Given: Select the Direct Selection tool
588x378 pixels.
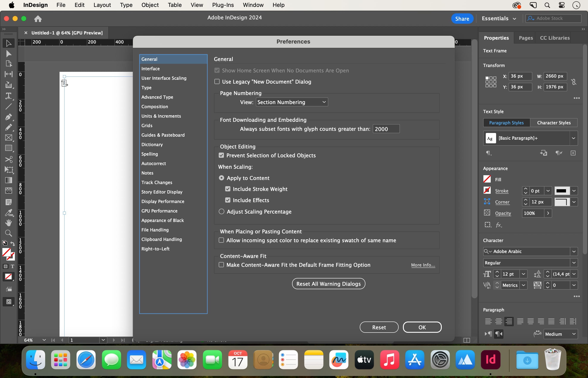Looking at the screenshot, I should point(9,53).
